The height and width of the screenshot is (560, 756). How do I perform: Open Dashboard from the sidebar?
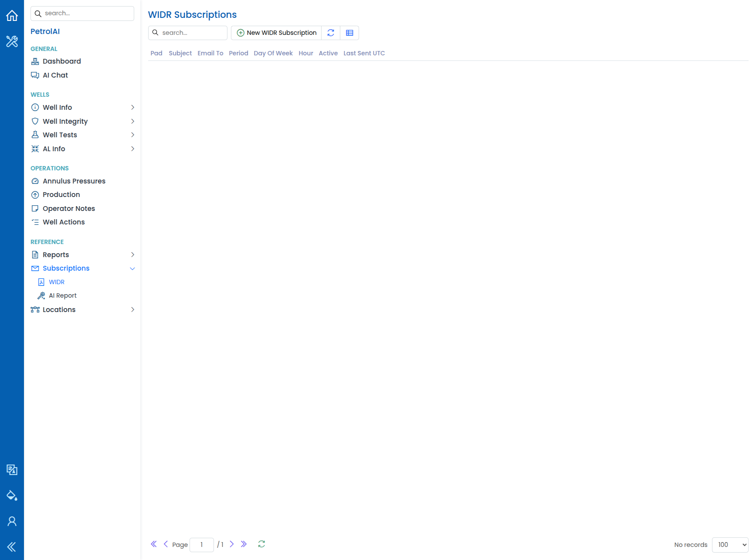(x=62, y=61)
